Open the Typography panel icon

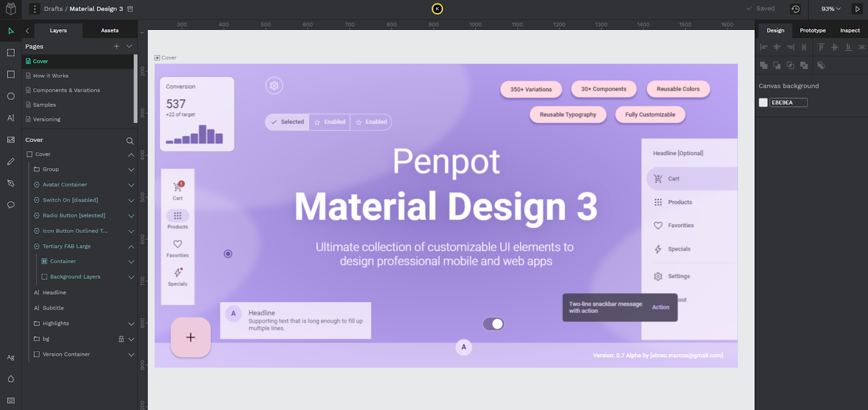point(11,357)
